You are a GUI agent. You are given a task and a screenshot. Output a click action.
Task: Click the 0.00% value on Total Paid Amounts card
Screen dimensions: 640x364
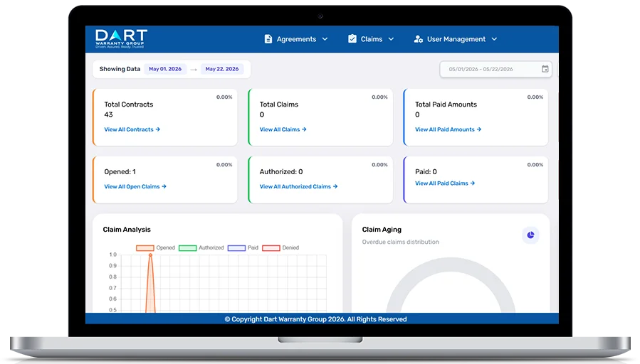[535, 97]
